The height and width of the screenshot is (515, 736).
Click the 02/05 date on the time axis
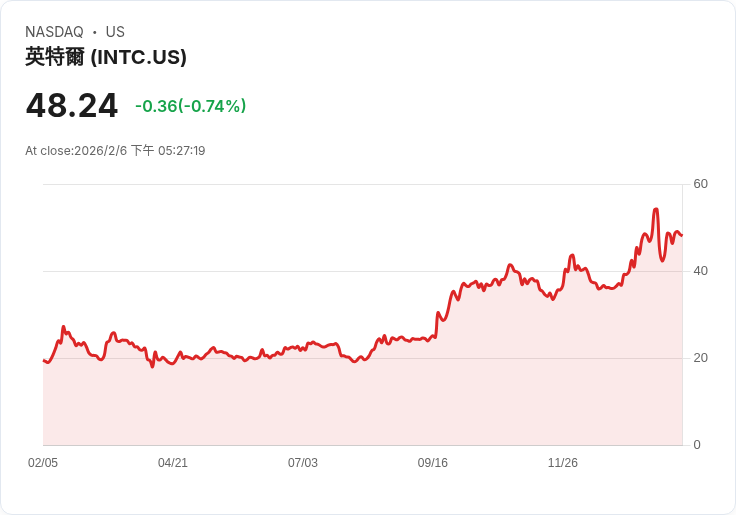[43, 463]
